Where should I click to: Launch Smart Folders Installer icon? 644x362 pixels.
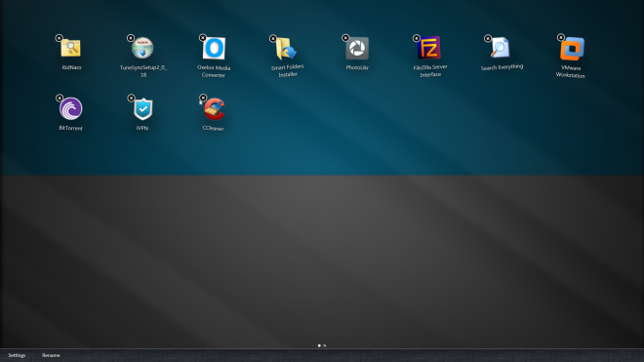point(286,49)
